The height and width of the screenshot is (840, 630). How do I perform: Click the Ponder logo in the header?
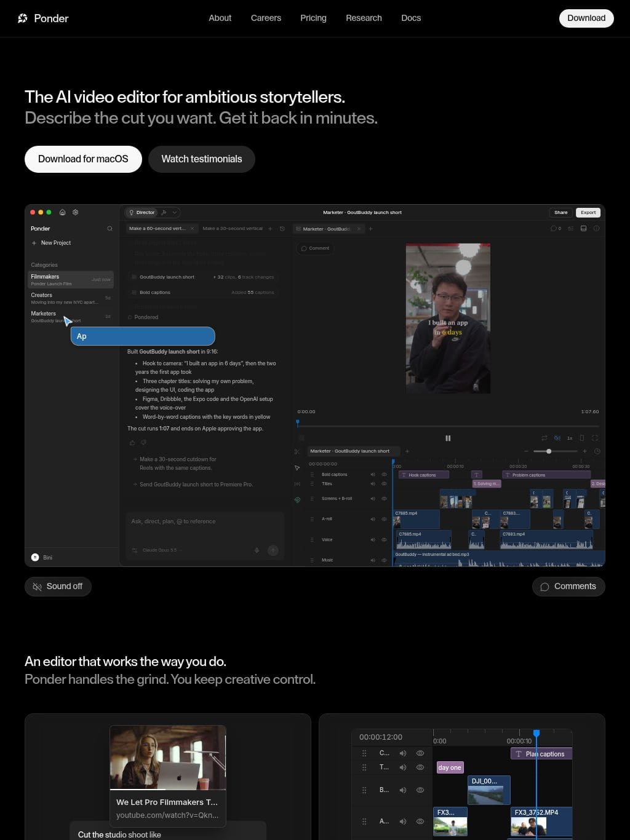[43, 18]
